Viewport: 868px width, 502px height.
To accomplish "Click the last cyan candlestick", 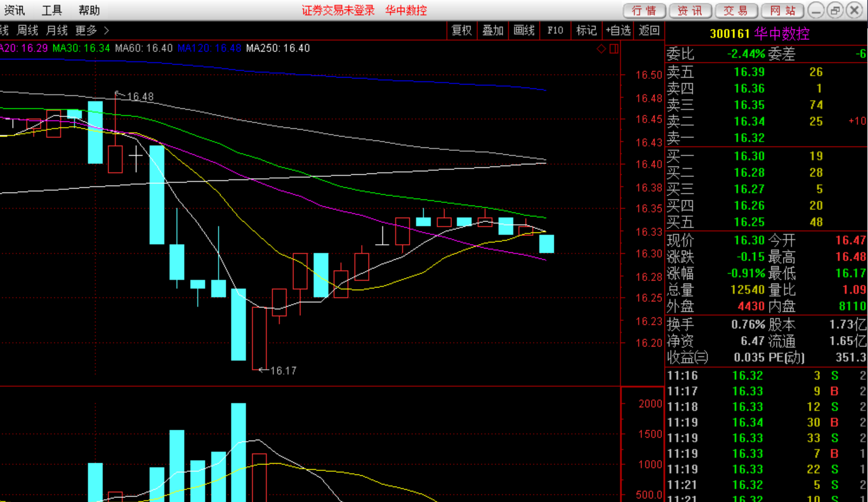I will (546, 243).
